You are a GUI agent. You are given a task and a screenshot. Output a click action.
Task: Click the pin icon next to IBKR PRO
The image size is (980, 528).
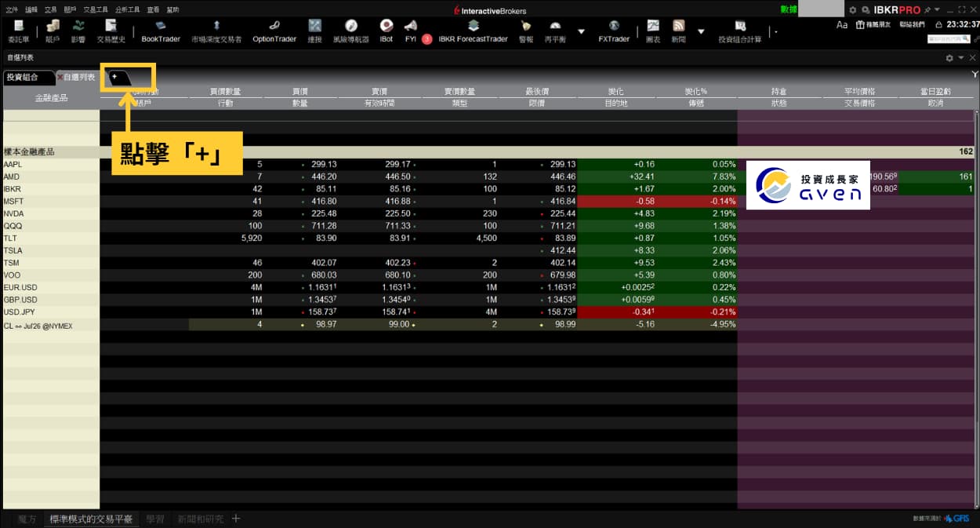click(x=927, y=10)
